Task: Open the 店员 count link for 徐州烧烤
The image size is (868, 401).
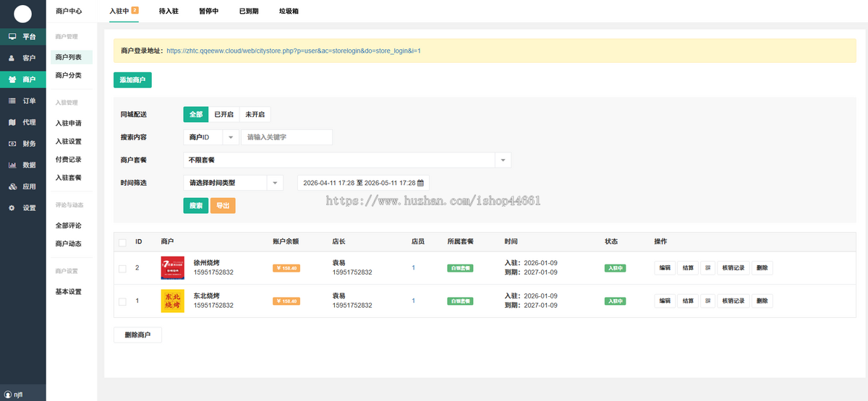Action: click(414, 268)
